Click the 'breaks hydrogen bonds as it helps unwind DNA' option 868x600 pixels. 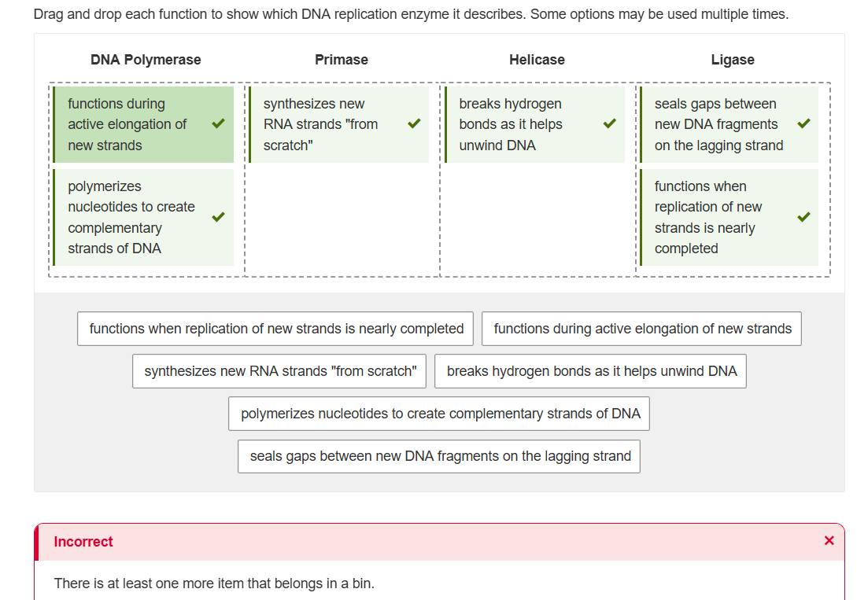(x=590, y=370)
